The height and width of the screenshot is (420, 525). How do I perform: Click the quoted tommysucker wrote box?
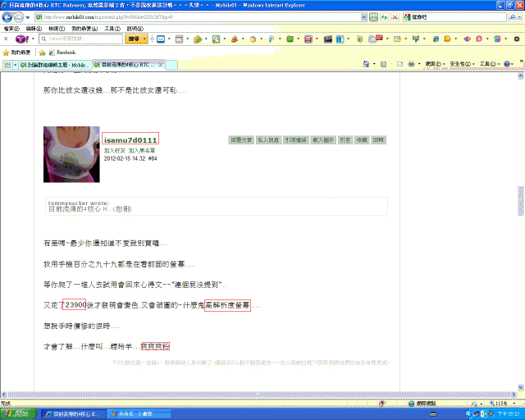click(x=217, y=206)
